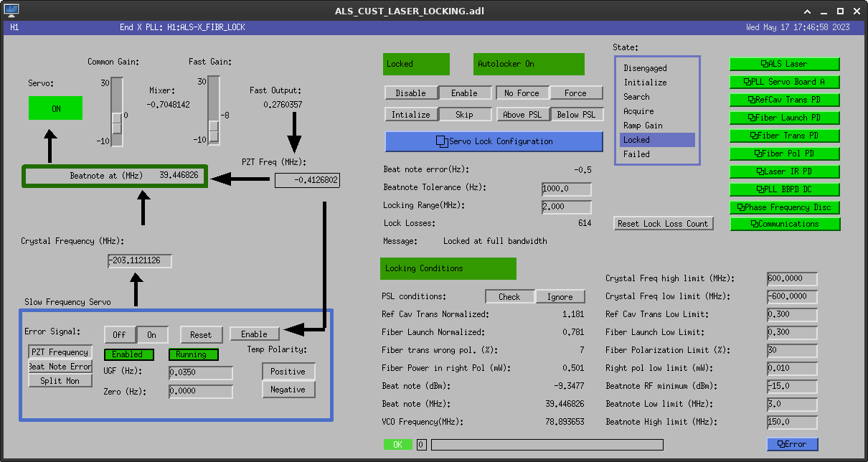This screenshot has height=462, width=868.
Task: Edit the UGF (Hz) field
Action: coord(201,373)
